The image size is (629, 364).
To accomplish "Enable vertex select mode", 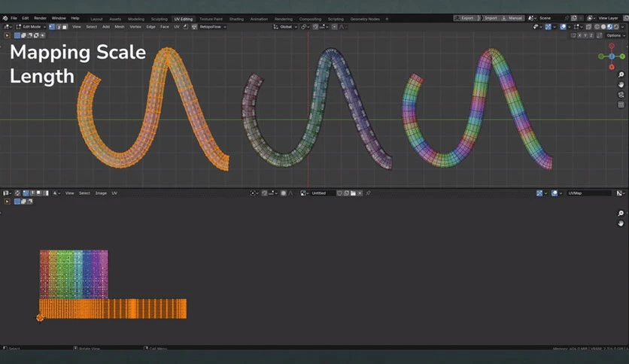I will [x=52, y=27].
